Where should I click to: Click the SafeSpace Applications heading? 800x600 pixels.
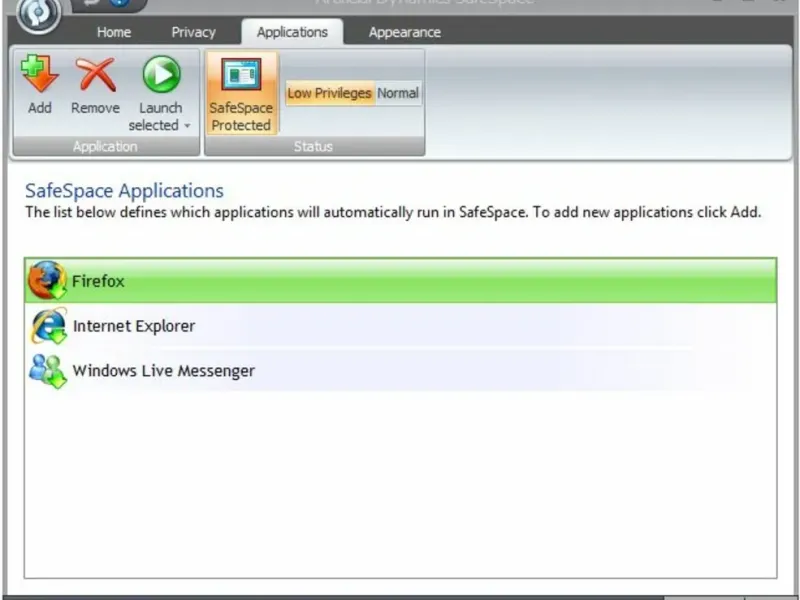pos(124,191)
